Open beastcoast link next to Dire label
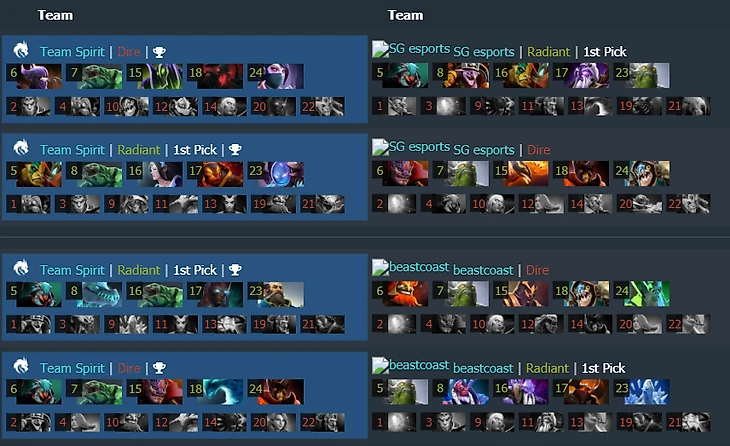The height and width of the screenshot is (446, 730). coord(483,270)
